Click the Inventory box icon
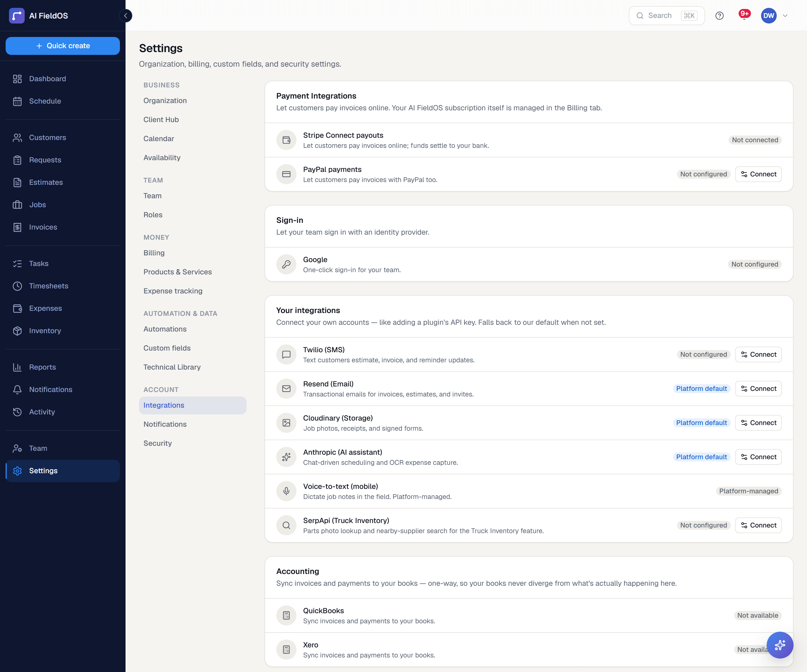 coord(17,331)
